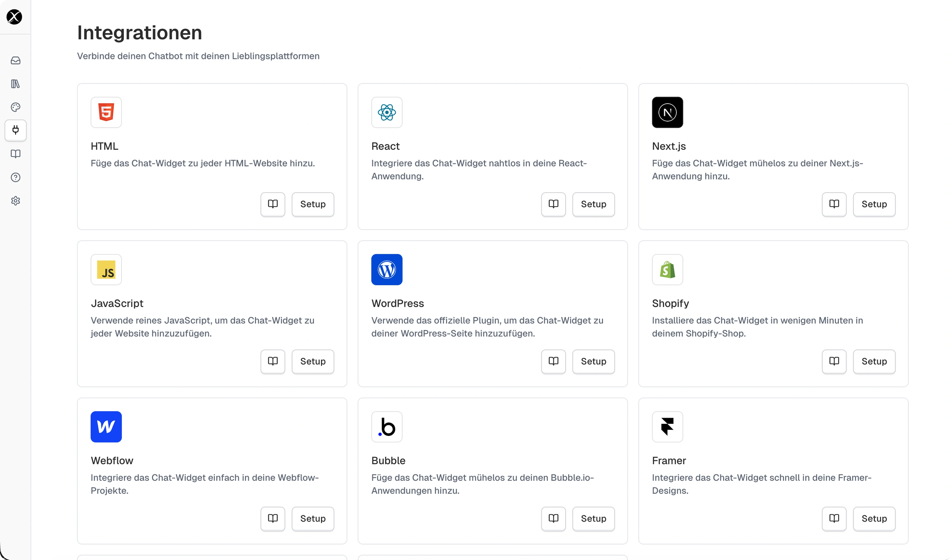Image resolution: width=952 pixels, height=560 pixels.
Task: Click the app logo at top left
Action: [14, 17]
